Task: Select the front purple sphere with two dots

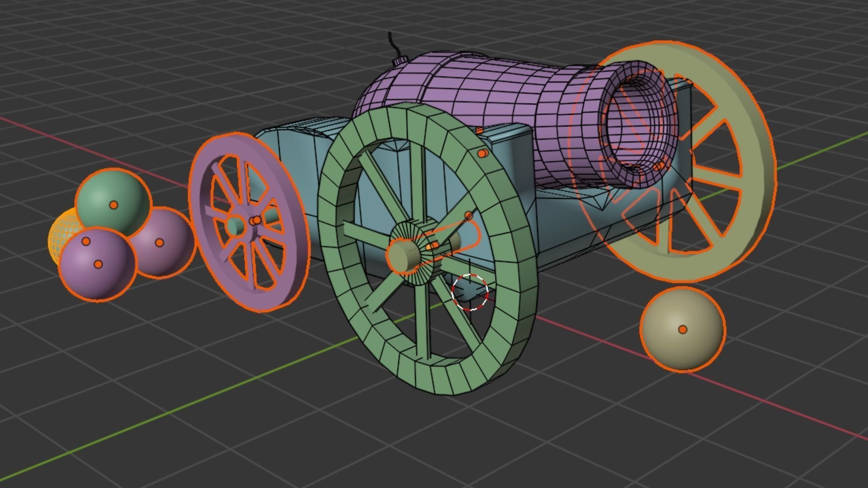Action: (97, 264)
